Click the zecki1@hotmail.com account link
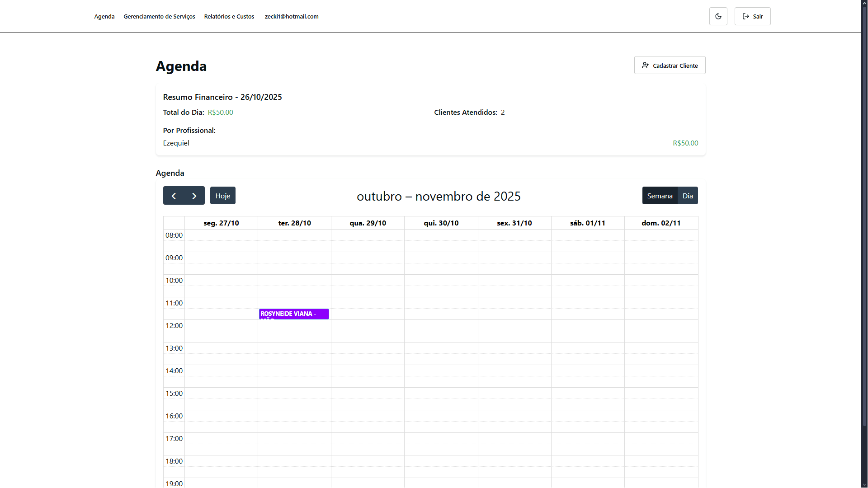 pyautogui.click(x=292, y=17)
